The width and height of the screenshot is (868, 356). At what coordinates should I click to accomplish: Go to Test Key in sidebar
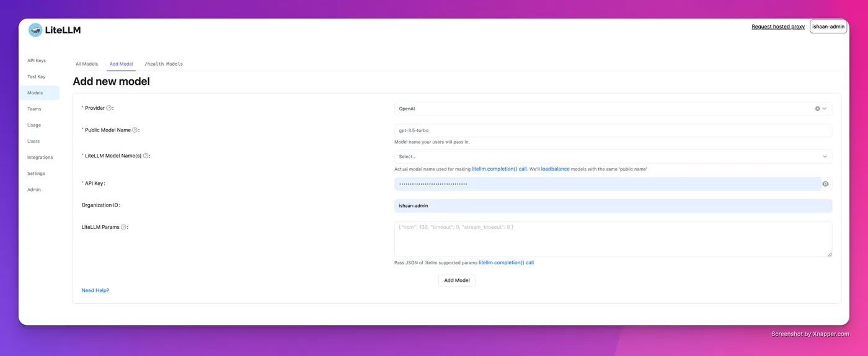pos(36,77)
